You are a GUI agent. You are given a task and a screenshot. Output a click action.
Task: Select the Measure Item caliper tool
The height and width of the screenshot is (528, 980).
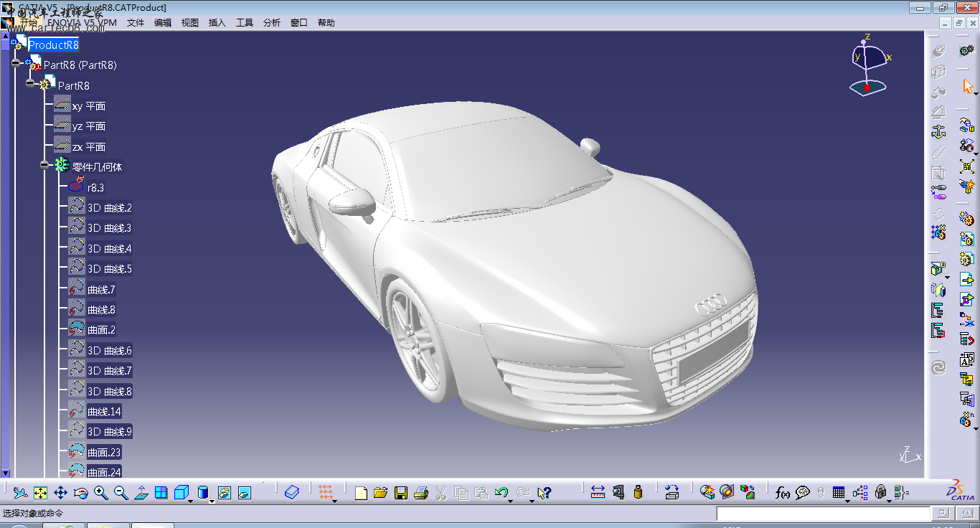click(x=618, y=493)
